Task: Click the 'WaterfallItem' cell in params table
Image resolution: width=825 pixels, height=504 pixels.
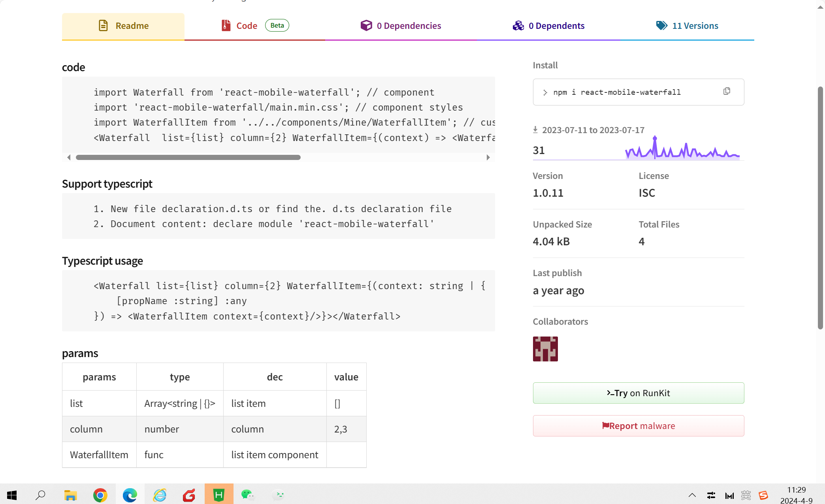Action: tap(99, 455)
